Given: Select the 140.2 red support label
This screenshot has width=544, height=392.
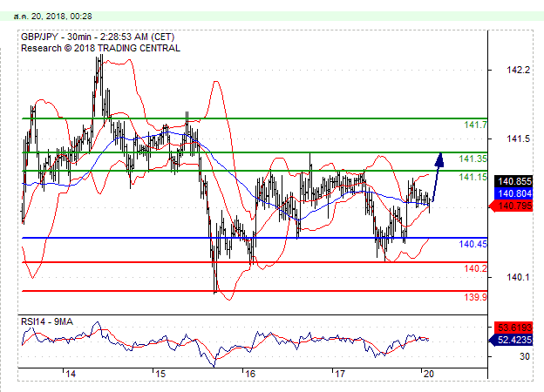Looking at the screenshot, I should pyautogui.click(x=475, y=269).
